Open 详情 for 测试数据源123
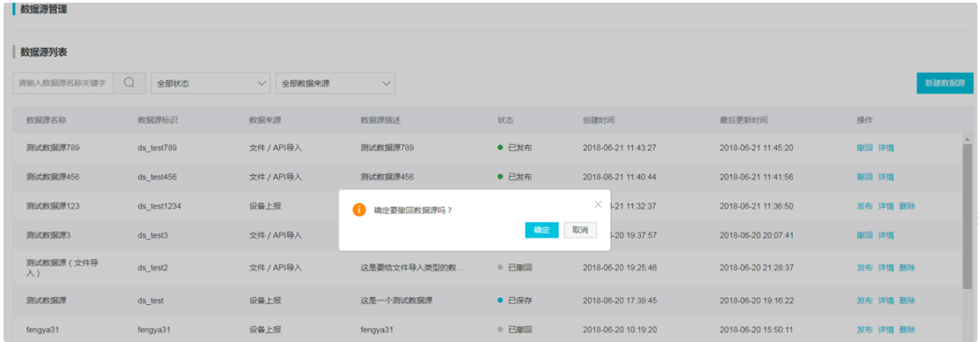Image resolution: width=980 pixels, height=342 pixels. (x=886, y=206)
